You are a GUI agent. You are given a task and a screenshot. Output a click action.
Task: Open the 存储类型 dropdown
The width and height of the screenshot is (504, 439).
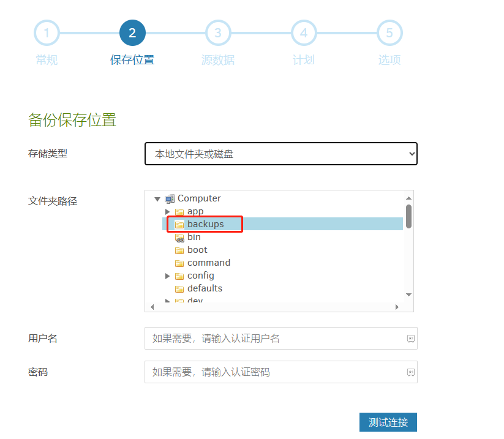click(280, 154)
